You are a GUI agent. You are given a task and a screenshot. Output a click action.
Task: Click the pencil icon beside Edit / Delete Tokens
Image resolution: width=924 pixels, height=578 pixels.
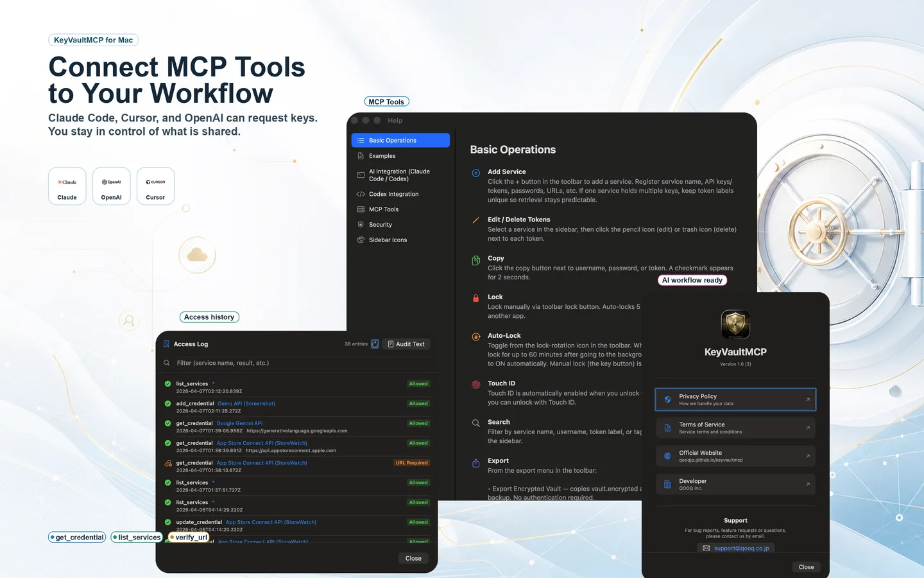(476, 220)
